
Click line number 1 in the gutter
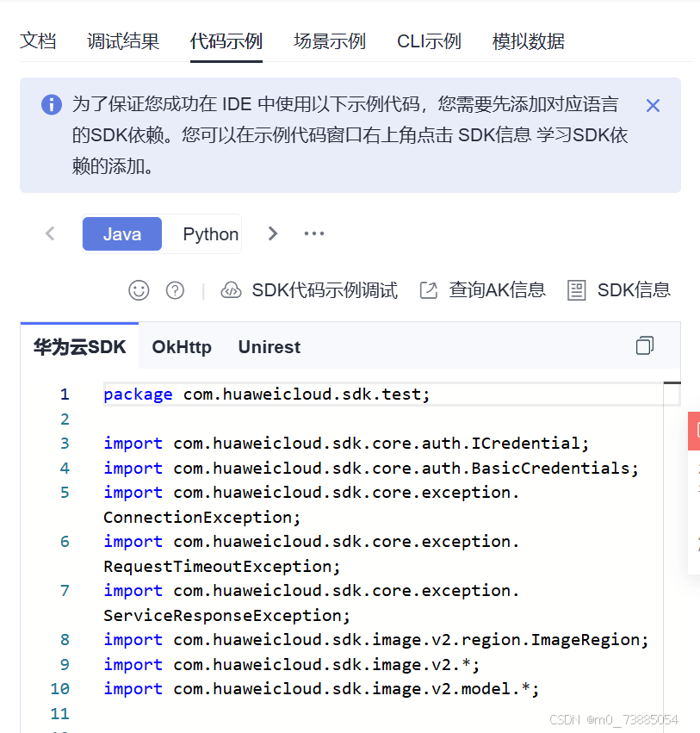[x=65, y=394]
